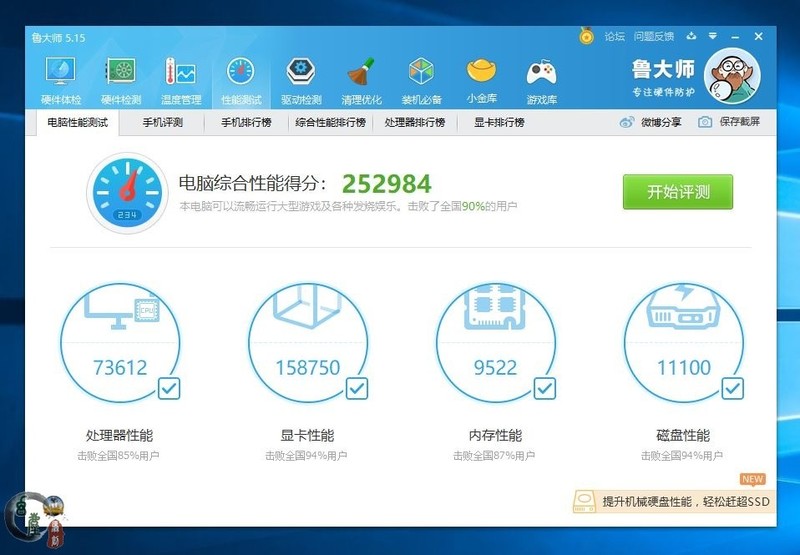Click the 鲁大师 5.15 window title
Image resolution: width=800 pixels, height=555 pixels.
(58, 37)
